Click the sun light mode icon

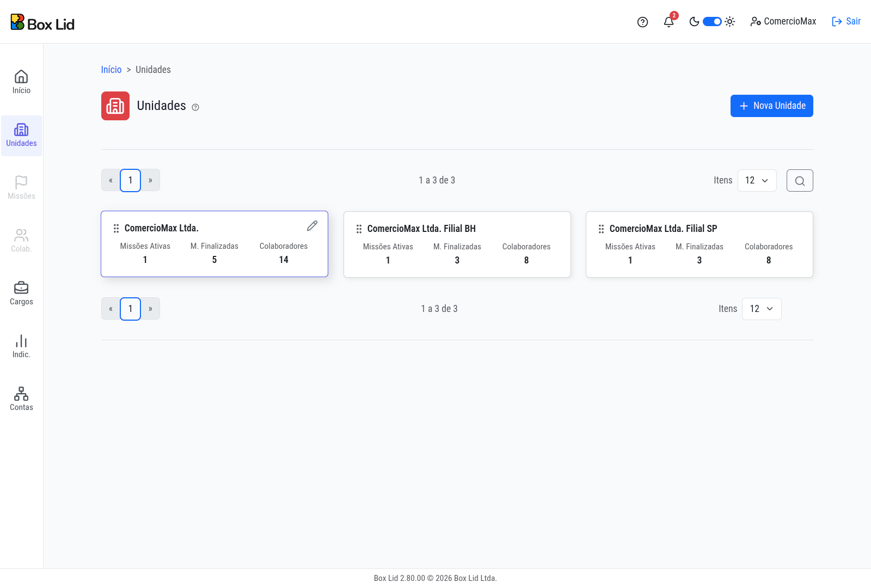tap(730, 22)
